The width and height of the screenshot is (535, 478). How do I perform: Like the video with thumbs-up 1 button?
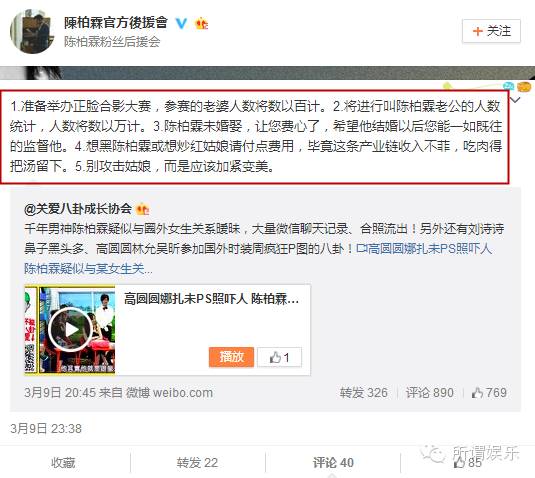point(279,357)
